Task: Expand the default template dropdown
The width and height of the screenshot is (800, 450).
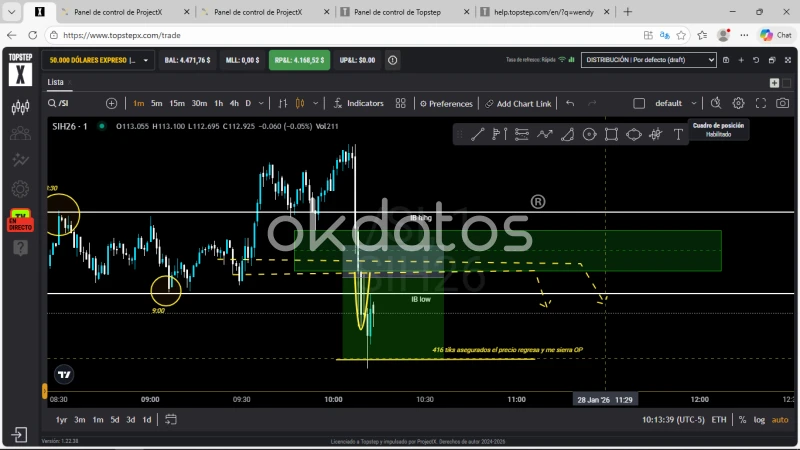Action: pos(694,103)
